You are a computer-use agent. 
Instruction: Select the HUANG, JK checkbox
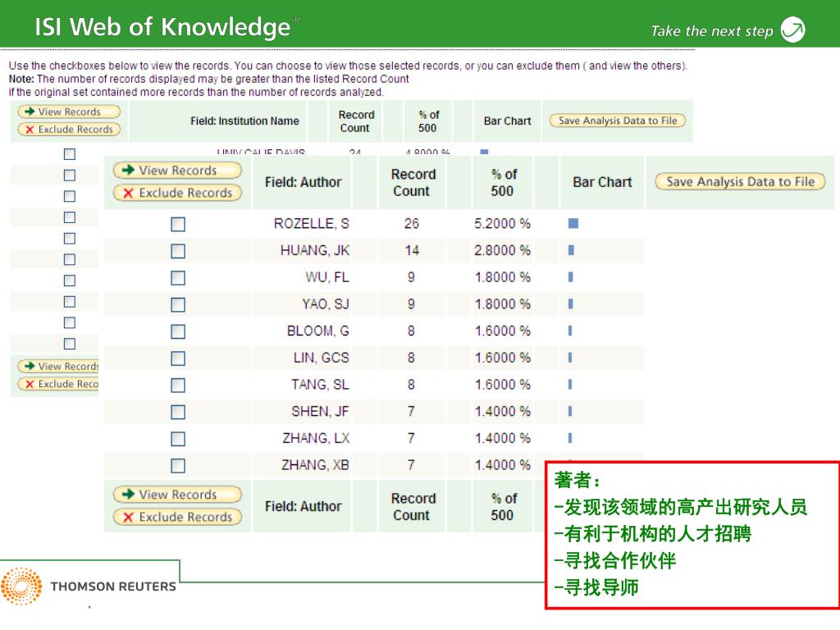pos(178,251)
